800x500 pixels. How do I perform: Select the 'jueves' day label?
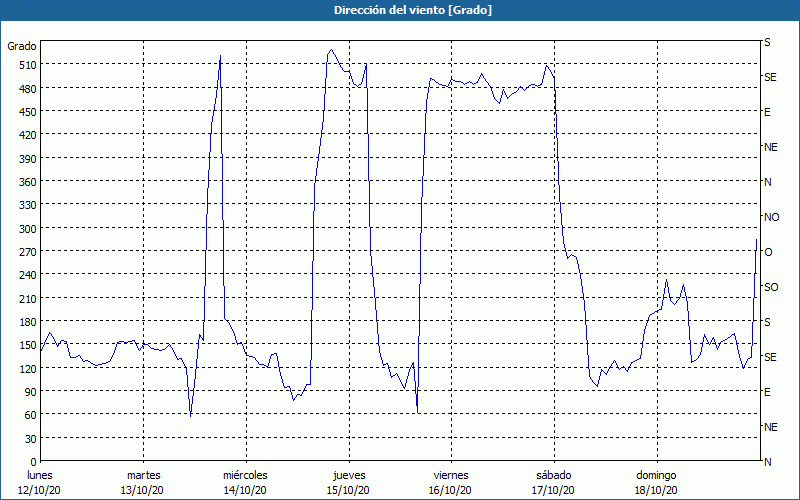click(349, 475)
